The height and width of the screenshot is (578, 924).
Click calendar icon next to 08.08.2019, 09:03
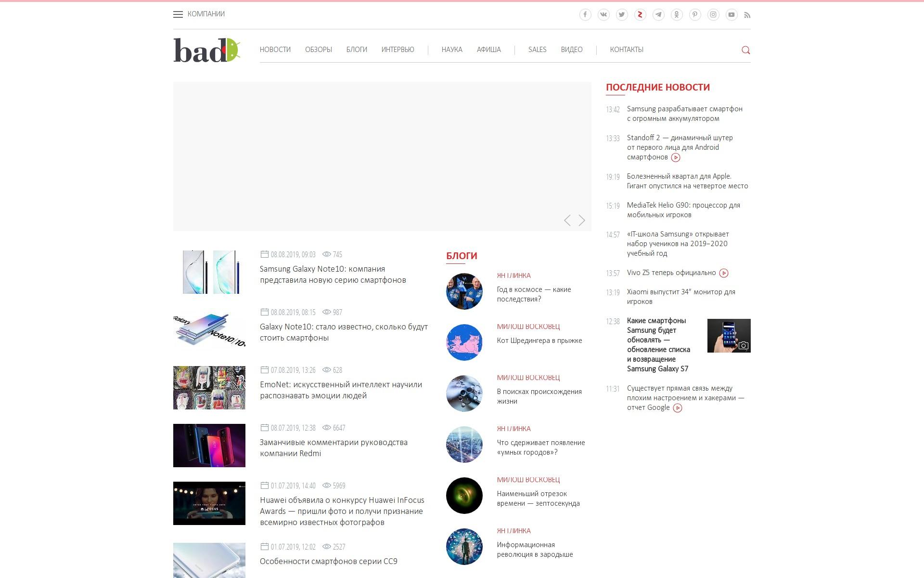264,254
